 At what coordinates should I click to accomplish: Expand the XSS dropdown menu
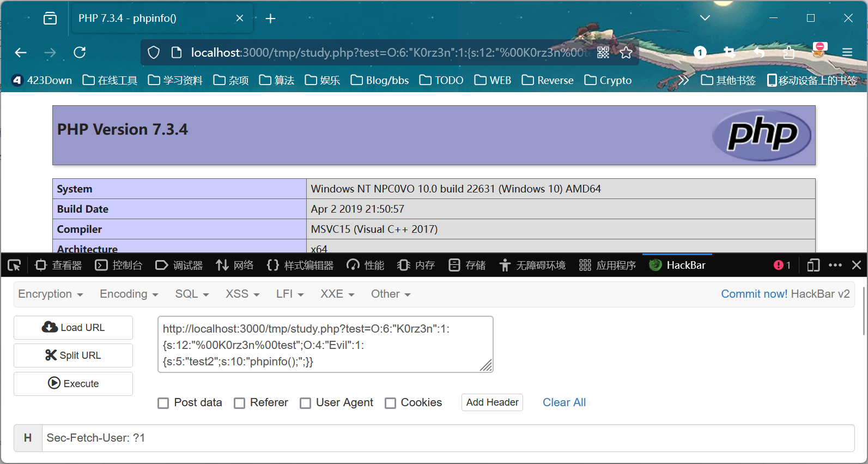click(242, 294)
